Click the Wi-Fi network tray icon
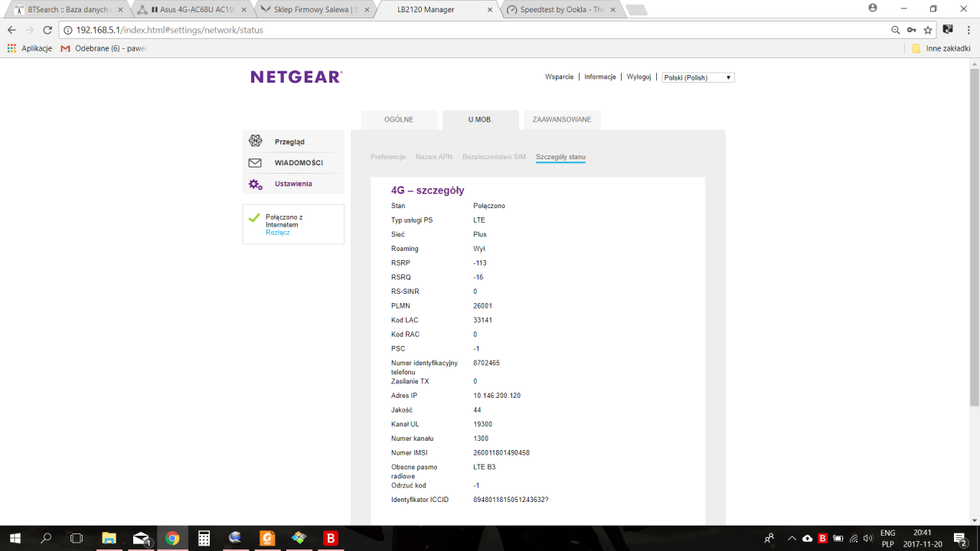980x551 pixels. pyautogui.click(x=853, y=538)
